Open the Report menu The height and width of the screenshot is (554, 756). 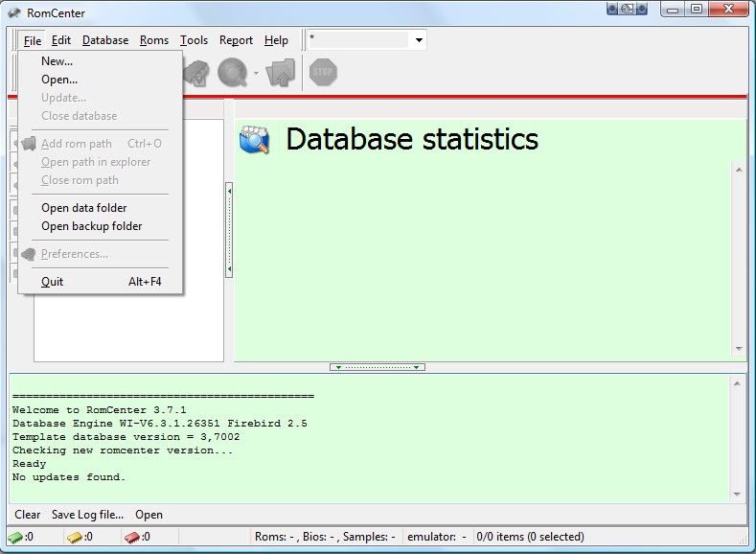(236, 40)
